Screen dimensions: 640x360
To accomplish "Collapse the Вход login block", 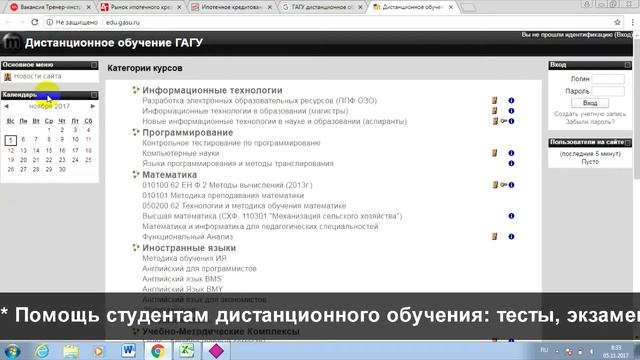I will pyautogui.click(x=627, y=65).
